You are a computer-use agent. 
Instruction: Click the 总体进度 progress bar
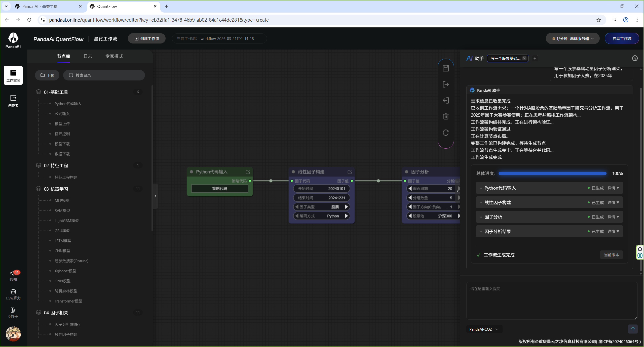coord(552,173)
